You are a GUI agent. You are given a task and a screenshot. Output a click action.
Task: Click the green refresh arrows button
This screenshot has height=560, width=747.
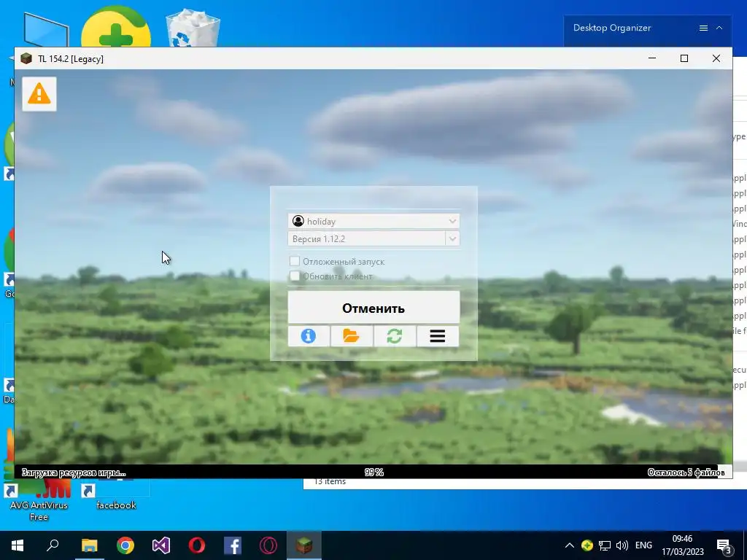[x=395, y=336]
